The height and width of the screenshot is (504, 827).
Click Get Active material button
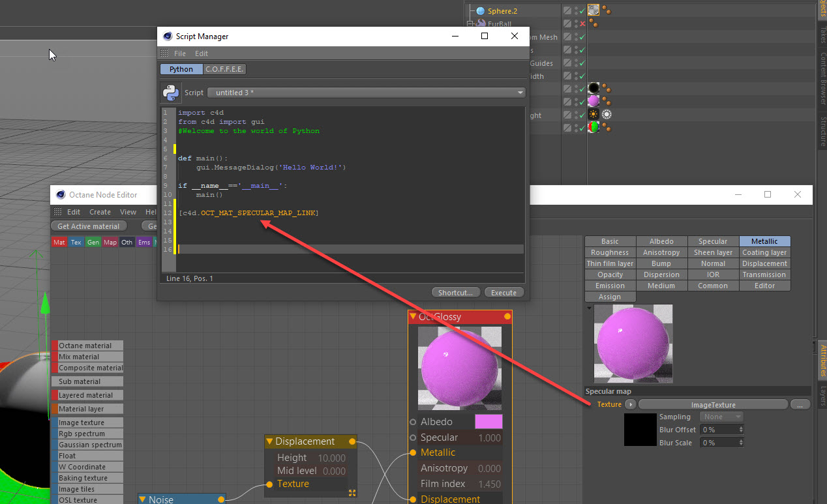pos(89,226)
